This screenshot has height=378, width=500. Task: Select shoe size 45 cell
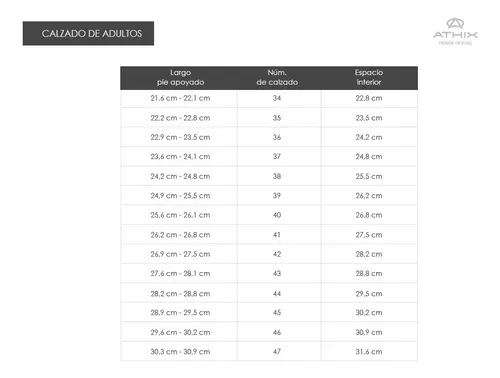click(x=277, y=312)
